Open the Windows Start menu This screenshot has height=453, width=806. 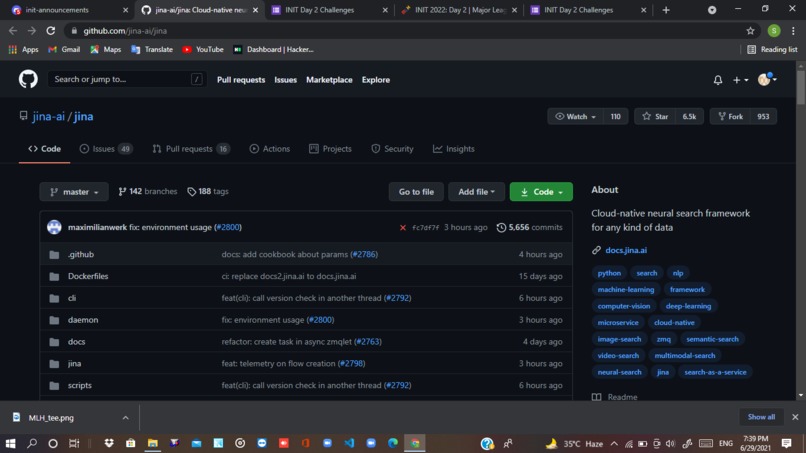tap(10, 443)
